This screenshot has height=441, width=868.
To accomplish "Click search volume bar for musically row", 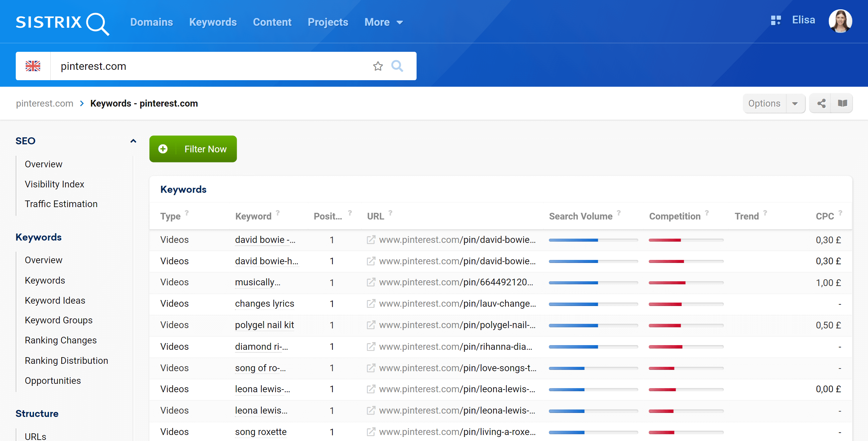I will pos(593,283).
